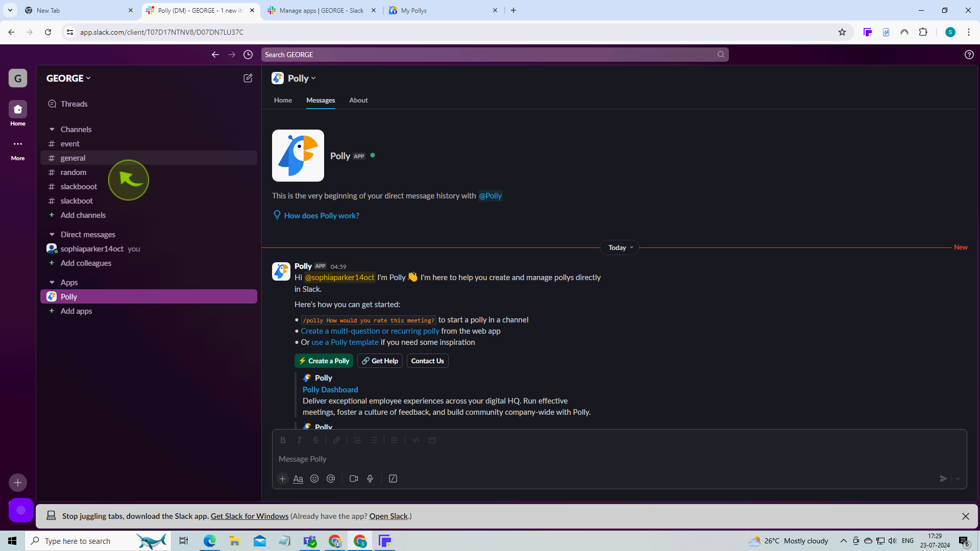Click the Create a Polly button
980x551 pixels.
coord(324,361)
